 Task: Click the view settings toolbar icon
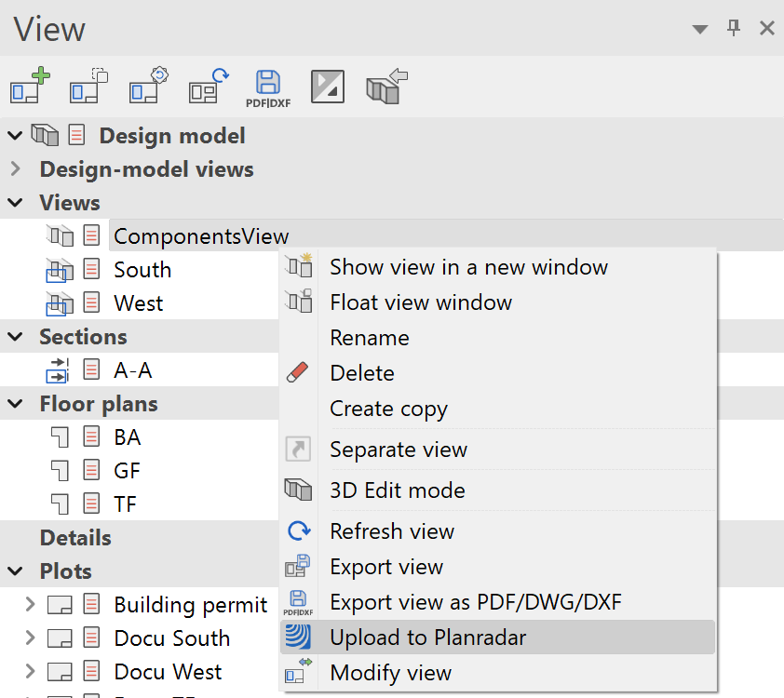(149, 87)
